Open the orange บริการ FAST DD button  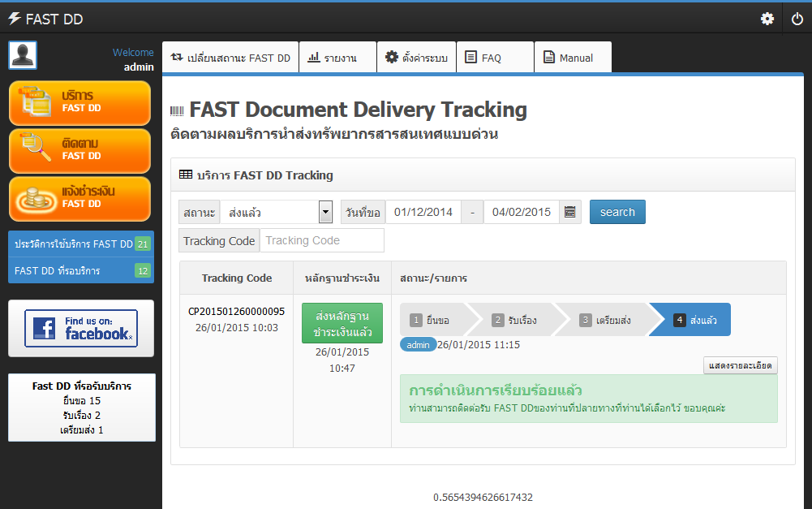coord(79,102)
